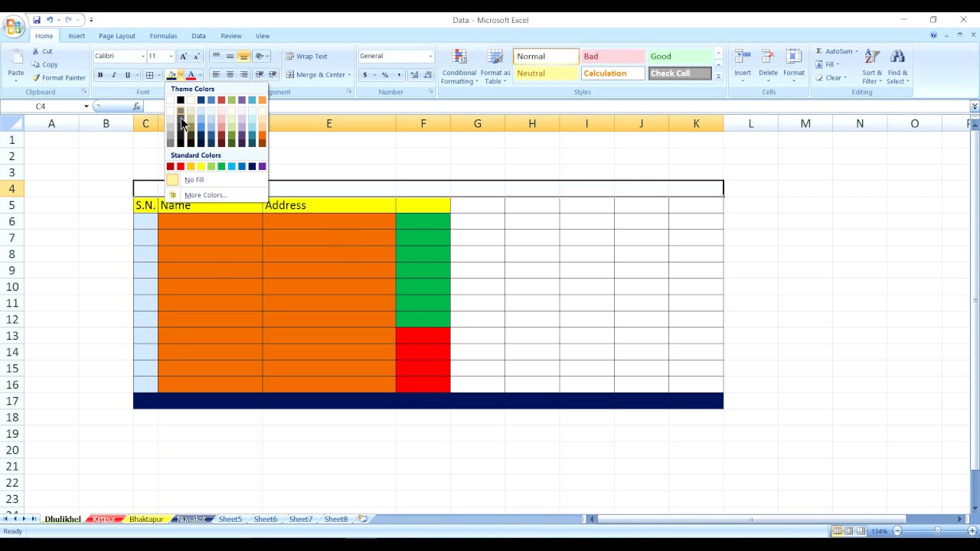Viewport: 980px width, 551px height.
Task: Toggle Wrap Text
Action: pyautogui.click(x=306, y=56)
